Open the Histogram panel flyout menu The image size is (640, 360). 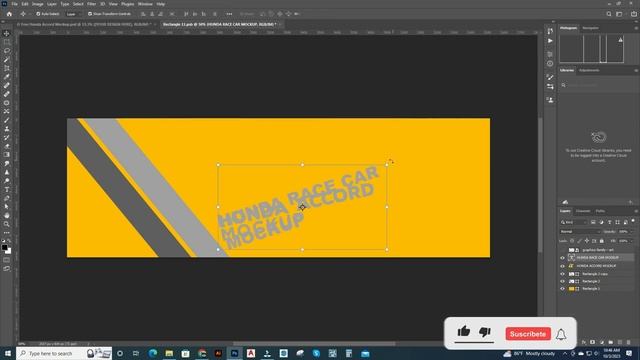[x=636, y=28]
